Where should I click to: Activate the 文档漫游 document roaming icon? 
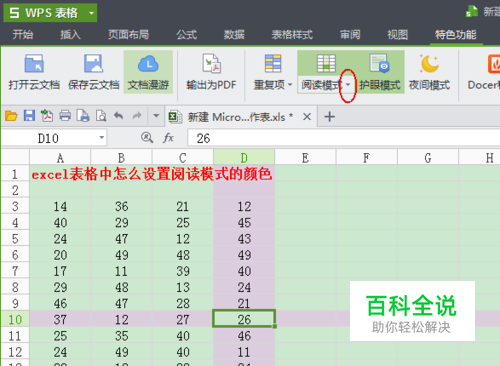[x=148, y=64]
